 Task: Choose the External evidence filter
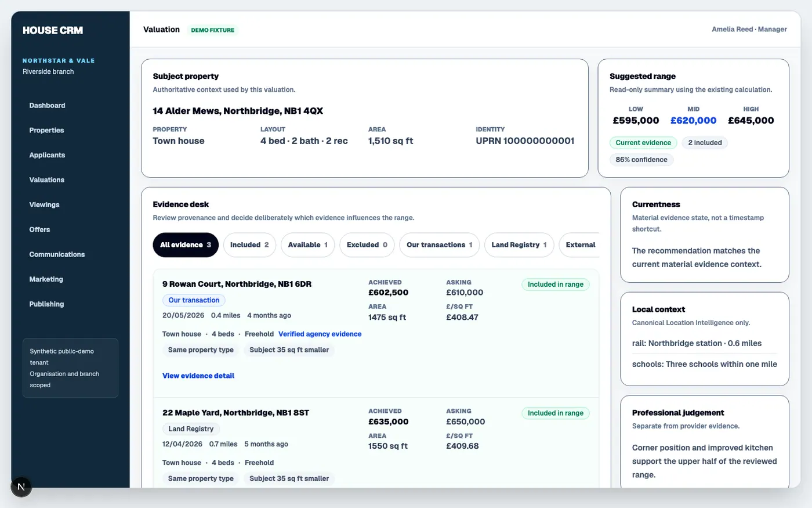pyautogui.click(x=580, y=245)
